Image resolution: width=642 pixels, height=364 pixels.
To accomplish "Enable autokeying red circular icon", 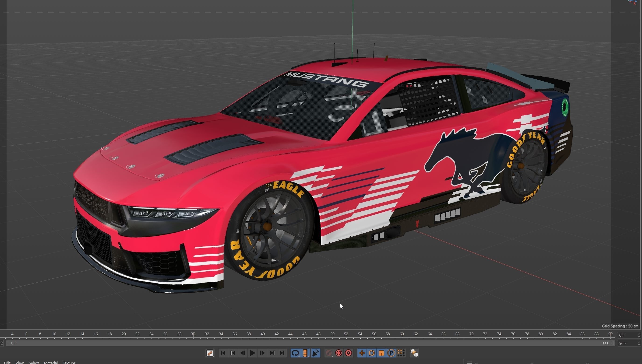I will [339, 353].
